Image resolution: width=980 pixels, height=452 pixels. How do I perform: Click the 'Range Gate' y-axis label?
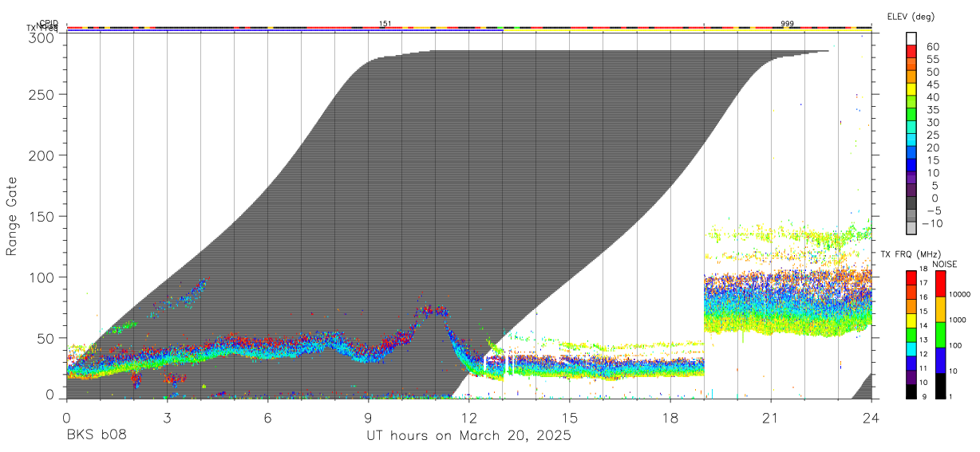click(12, 216)
